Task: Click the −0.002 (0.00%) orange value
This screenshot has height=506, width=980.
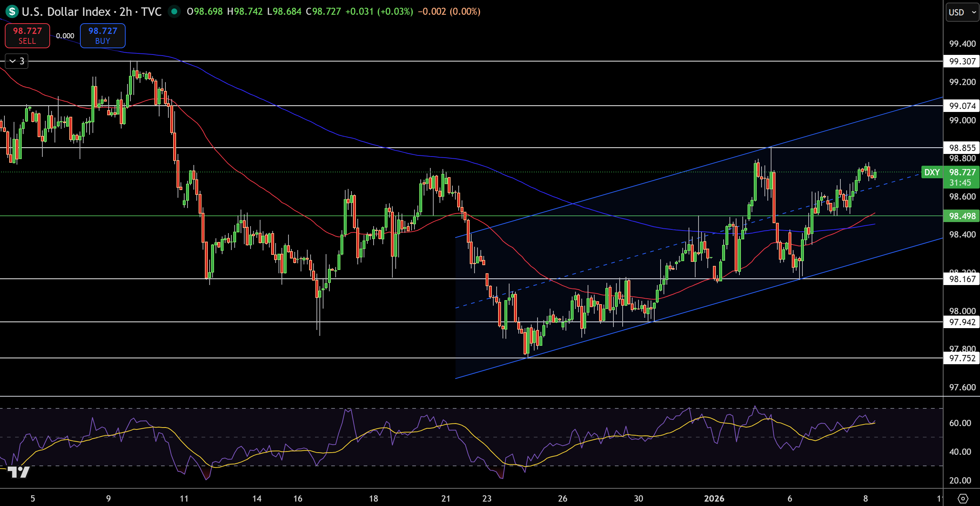Action: 449,11
